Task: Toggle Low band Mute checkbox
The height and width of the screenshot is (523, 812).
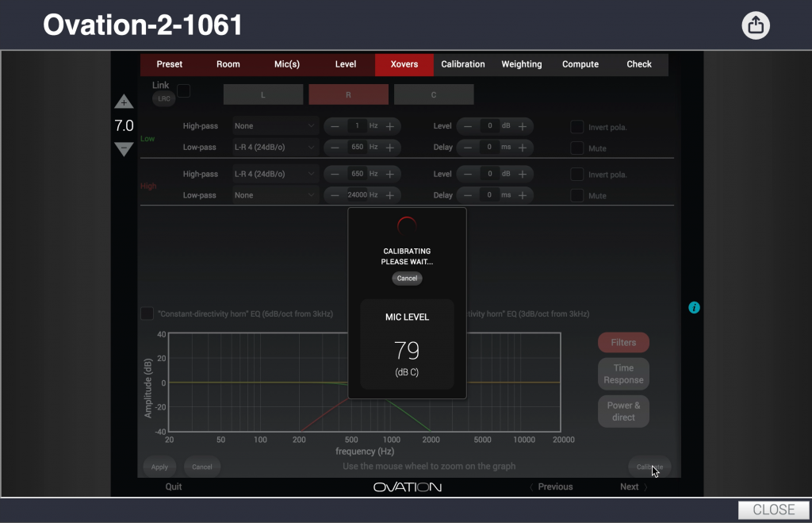Action: coord(577,148)
